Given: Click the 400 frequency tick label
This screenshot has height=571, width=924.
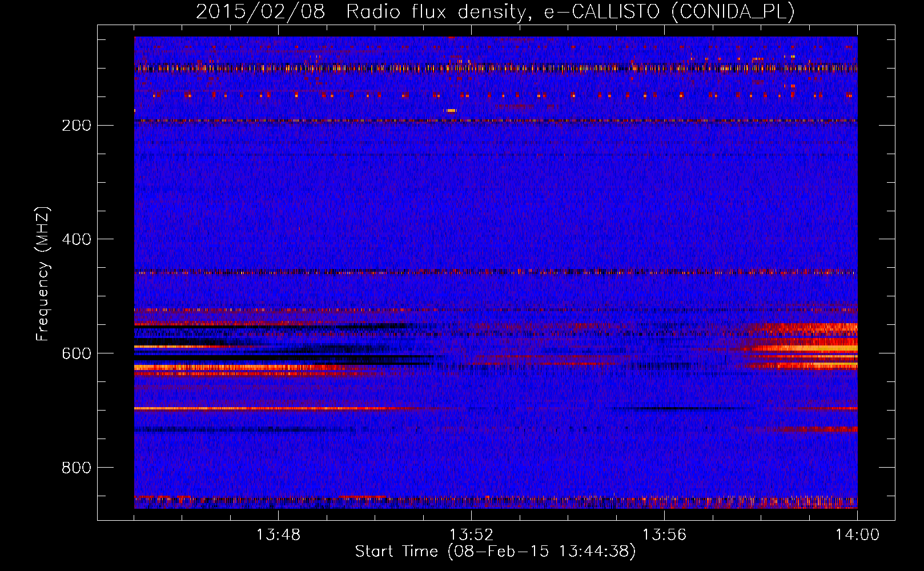Looking at the screenshot, I should click(x=76, y=239).
